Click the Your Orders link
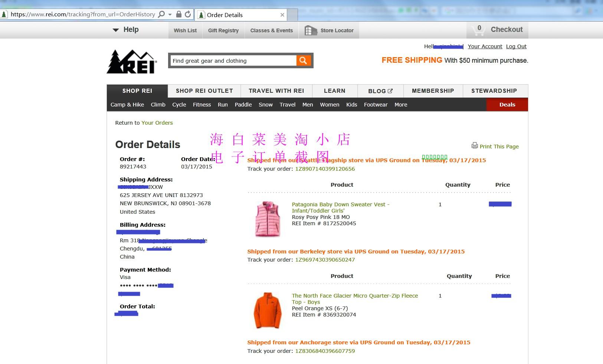The image size is (603, 364). [x=157, y=123]
